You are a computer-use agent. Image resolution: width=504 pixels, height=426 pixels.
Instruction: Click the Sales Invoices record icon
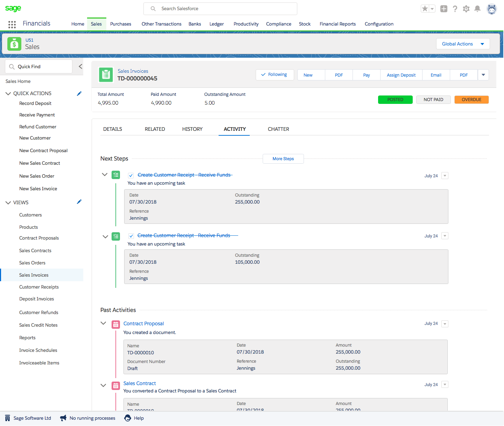click(x=106, y=75)
